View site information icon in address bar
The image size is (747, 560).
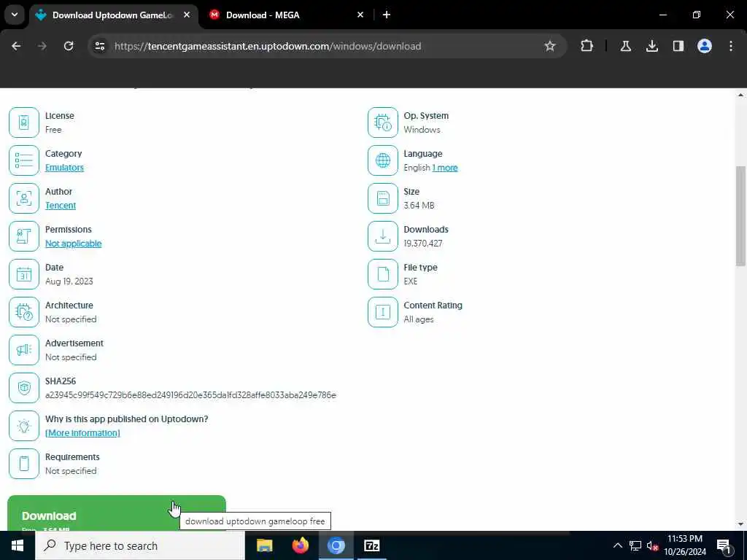(x=99, y=46)
